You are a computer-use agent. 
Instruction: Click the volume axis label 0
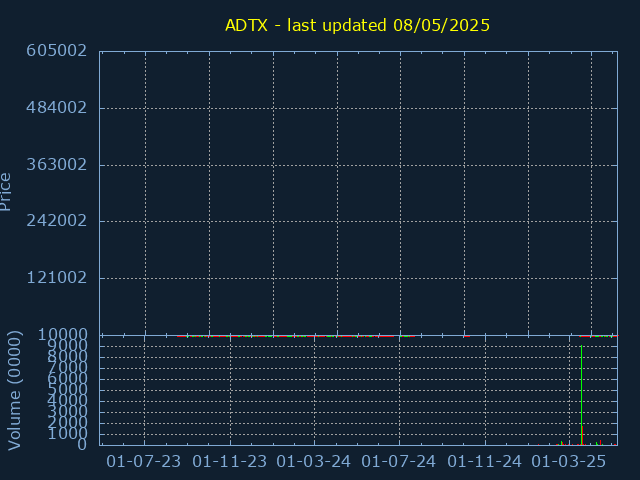click(82, 444)
